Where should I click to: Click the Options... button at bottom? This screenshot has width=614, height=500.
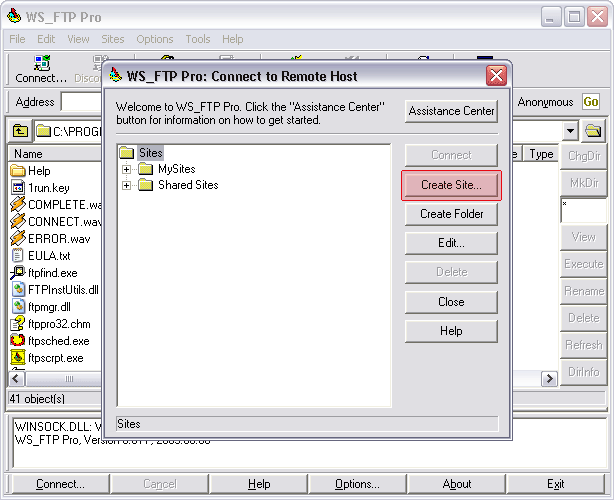(x=357, y=484)
